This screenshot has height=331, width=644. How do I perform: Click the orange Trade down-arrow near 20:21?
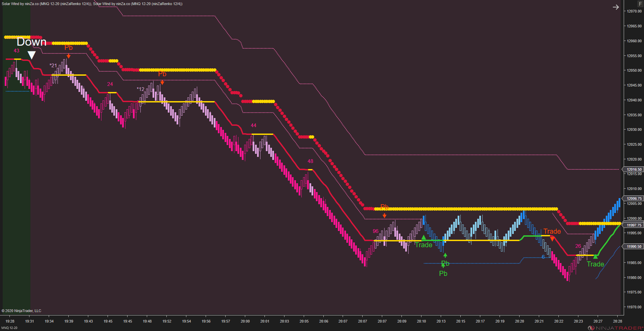click(552, 239)
